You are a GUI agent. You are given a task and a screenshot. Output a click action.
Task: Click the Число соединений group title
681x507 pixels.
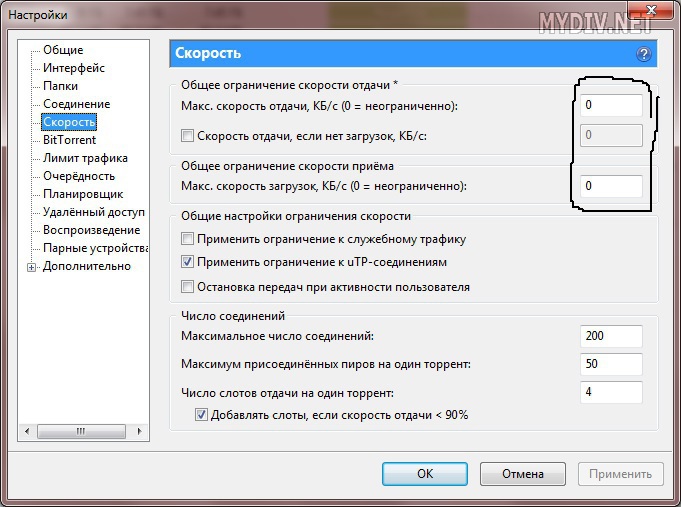pos(233,316)
